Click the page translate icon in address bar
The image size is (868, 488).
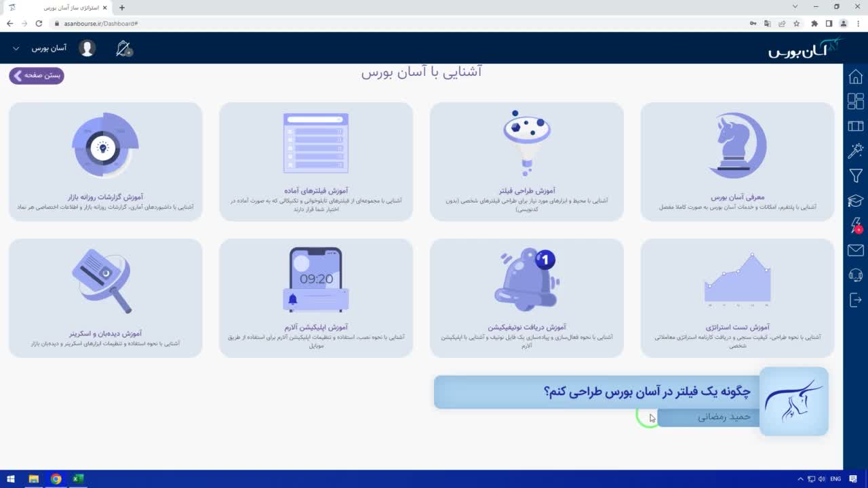tap(768, 23)
